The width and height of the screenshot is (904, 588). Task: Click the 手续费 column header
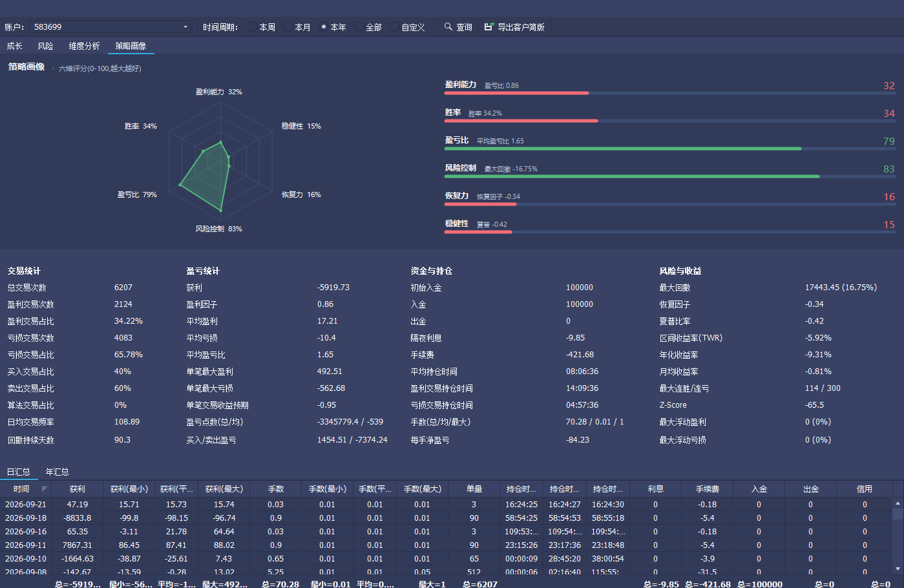pyautogui.click(x=707, y=489)
